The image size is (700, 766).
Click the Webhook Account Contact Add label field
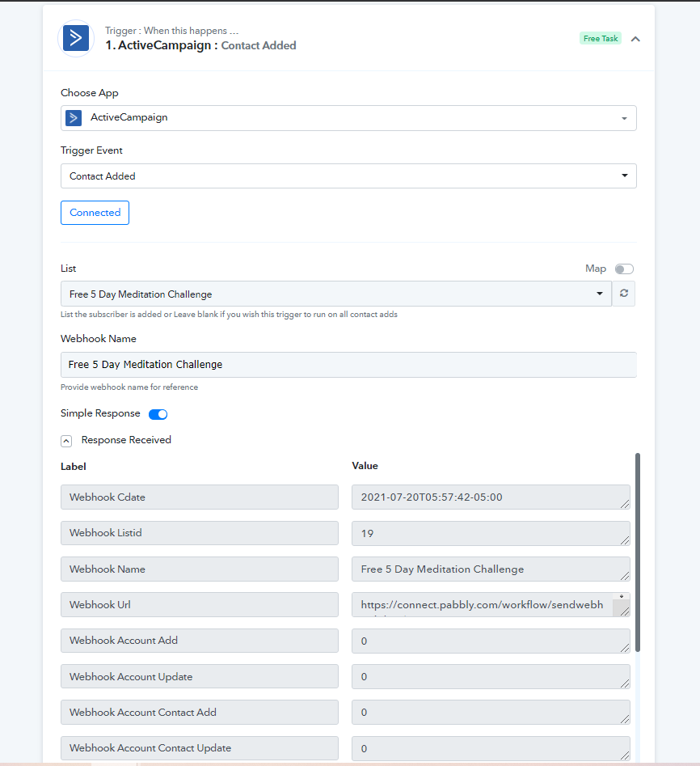click(x=199, y=713)
